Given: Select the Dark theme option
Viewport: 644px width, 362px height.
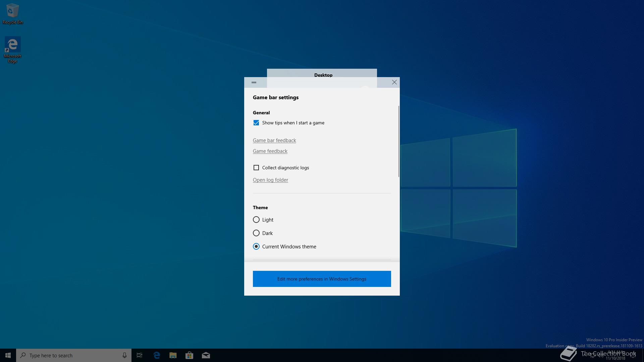Looking at the screenshot, I should tap(256, 233).
